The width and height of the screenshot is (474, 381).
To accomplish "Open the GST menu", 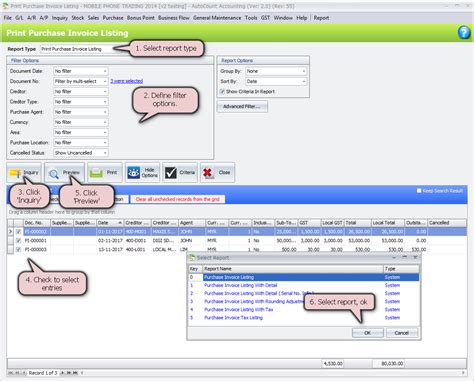I will point(265,18).
